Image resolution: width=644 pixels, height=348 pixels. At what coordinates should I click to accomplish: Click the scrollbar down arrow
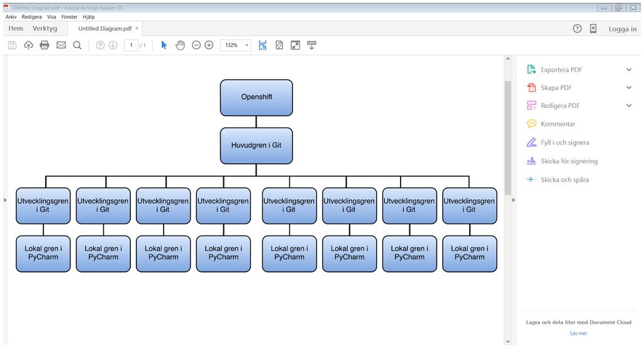(x=508, y=342)
